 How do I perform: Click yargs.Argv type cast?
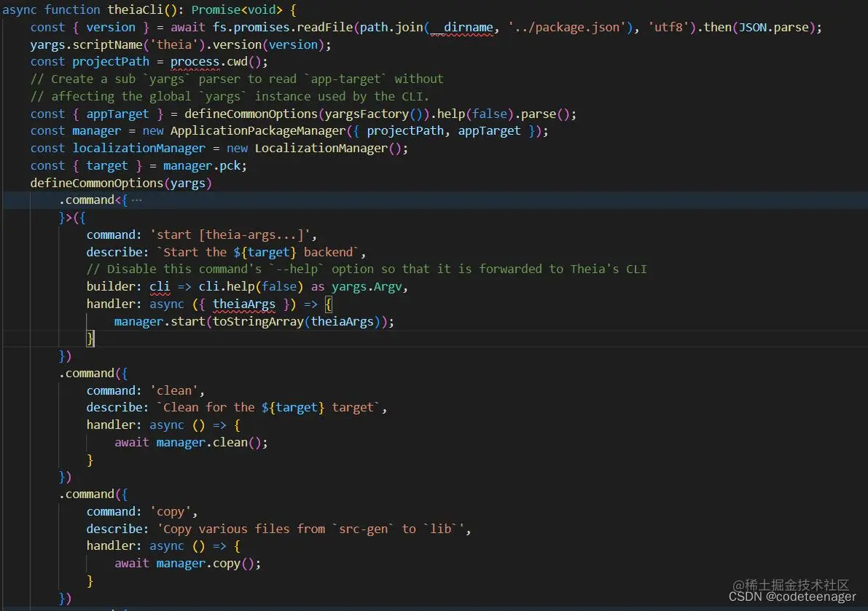366,286
